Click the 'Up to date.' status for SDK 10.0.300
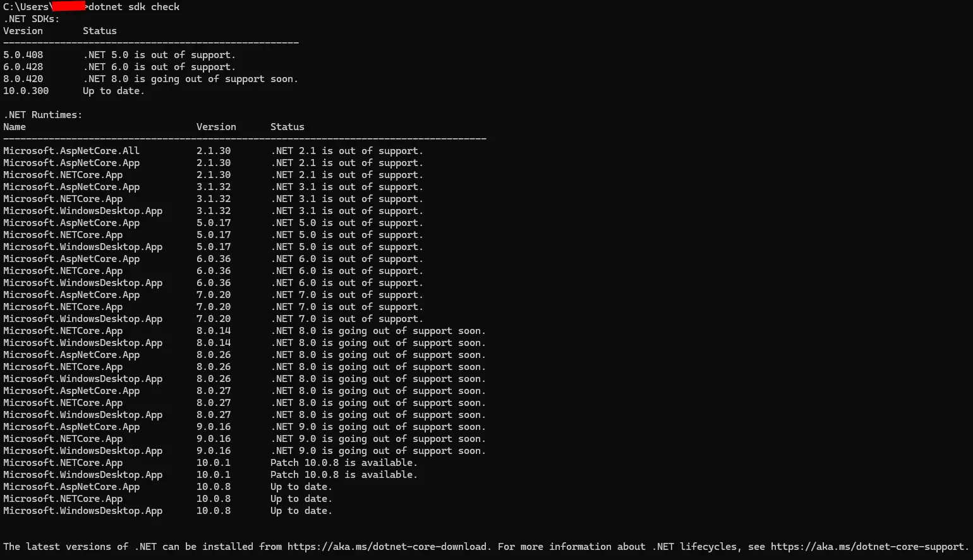The width and height of the screenshot is (973, 560). pos(114,91)
